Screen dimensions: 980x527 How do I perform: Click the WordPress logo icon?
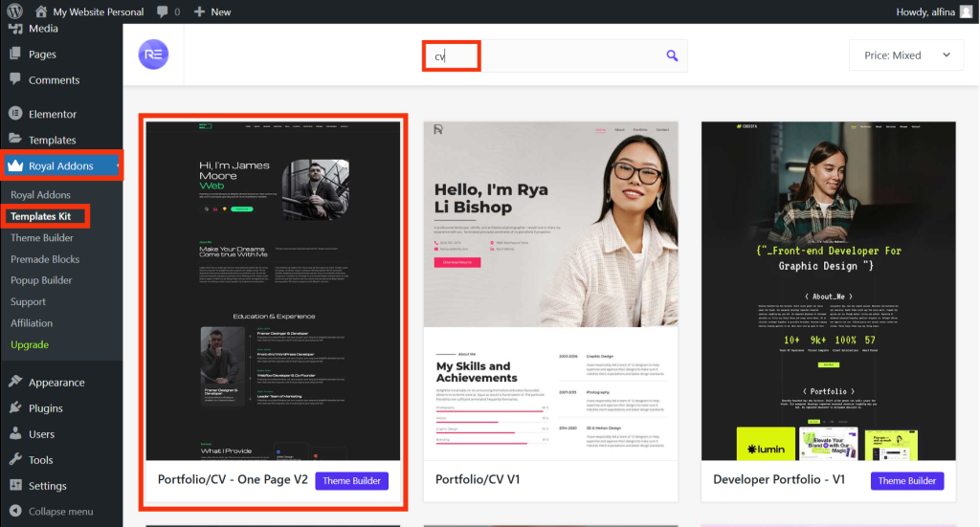click(x=14, y=11)
